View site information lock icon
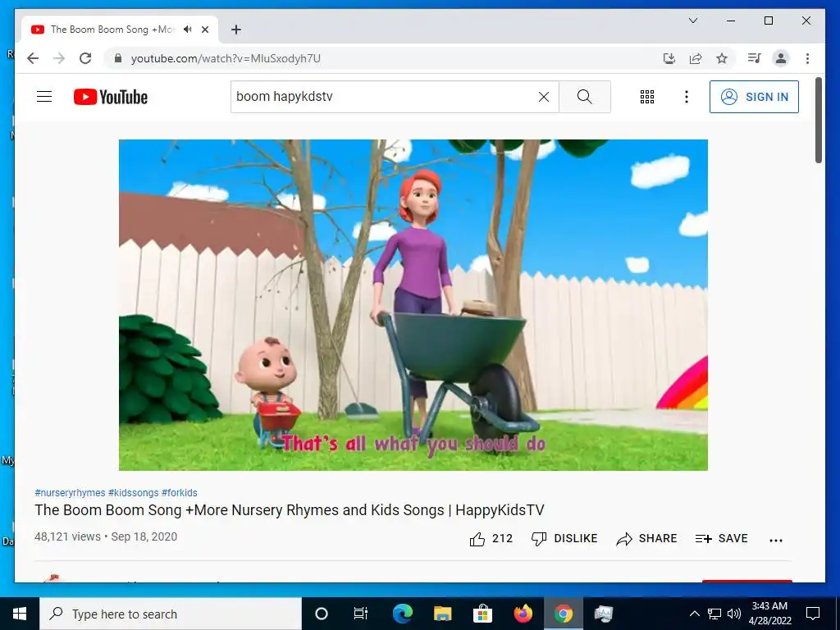The image size is (840, 630). 118,58
